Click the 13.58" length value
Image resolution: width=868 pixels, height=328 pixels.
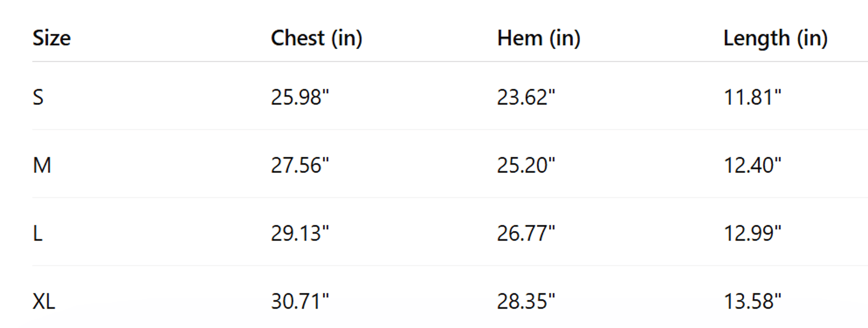[x=752, y=301]
